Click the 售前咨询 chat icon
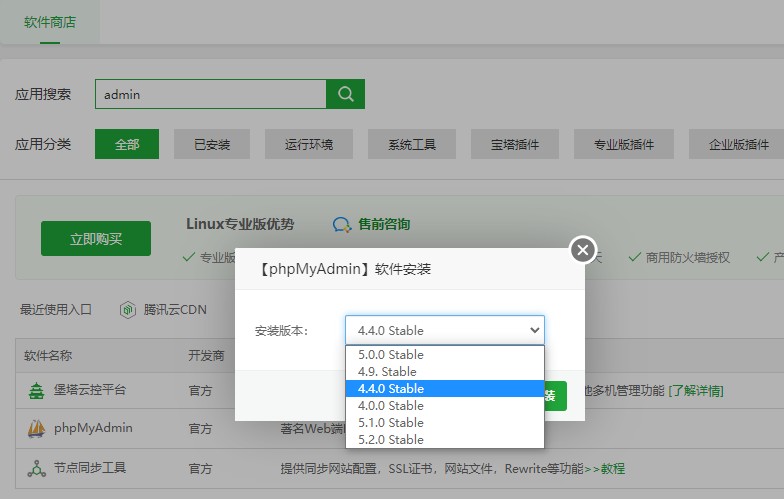The image size is (784, 499). click(342, 225)
